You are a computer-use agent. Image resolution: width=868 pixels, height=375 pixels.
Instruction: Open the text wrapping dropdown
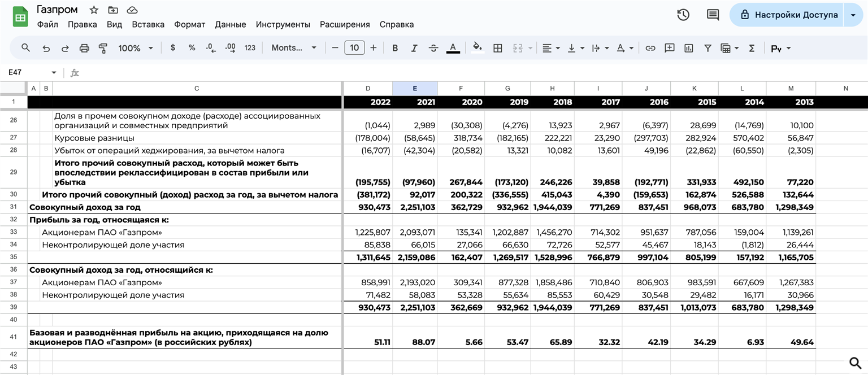(x=600, y=48)
